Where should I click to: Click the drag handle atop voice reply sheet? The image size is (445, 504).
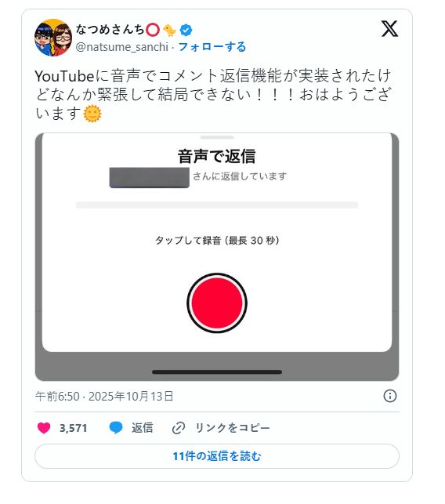coord(217,137)
